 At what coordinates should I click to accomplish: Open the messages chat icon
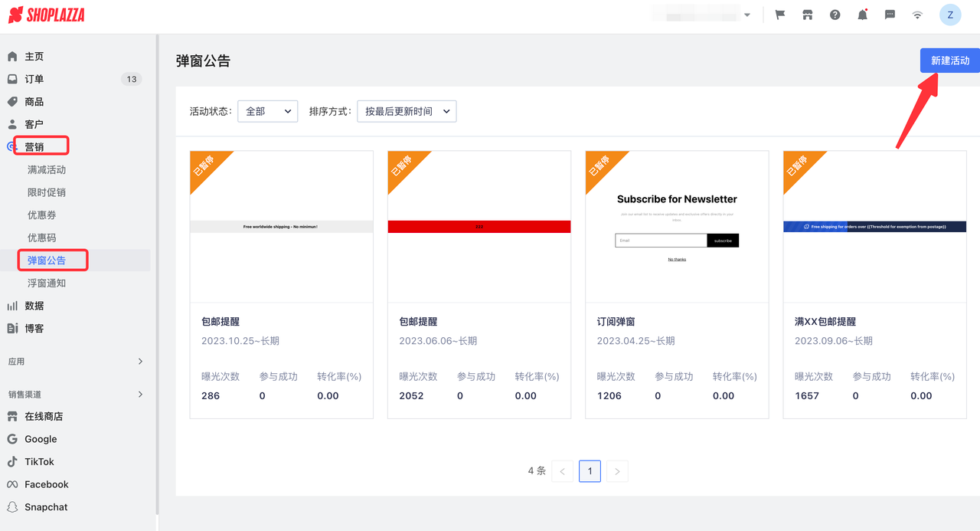(x=890, y=14)
